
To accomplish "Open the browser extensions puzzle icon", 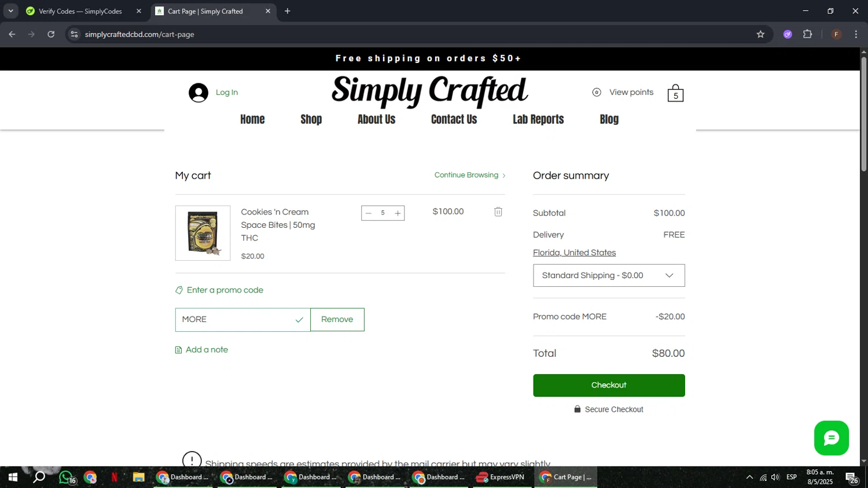I will pyautogui.click(x=808, y=34).
